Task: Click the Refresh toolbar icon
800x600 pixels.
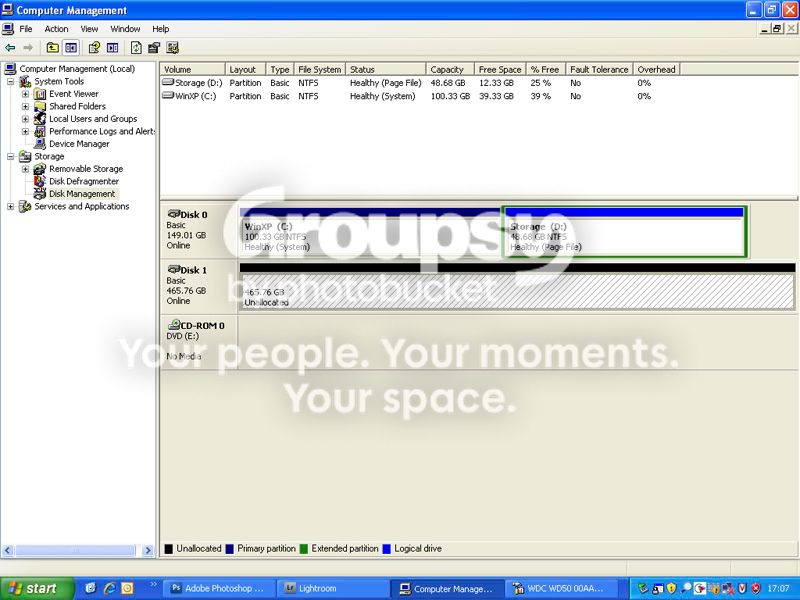Action: point(136,48)
